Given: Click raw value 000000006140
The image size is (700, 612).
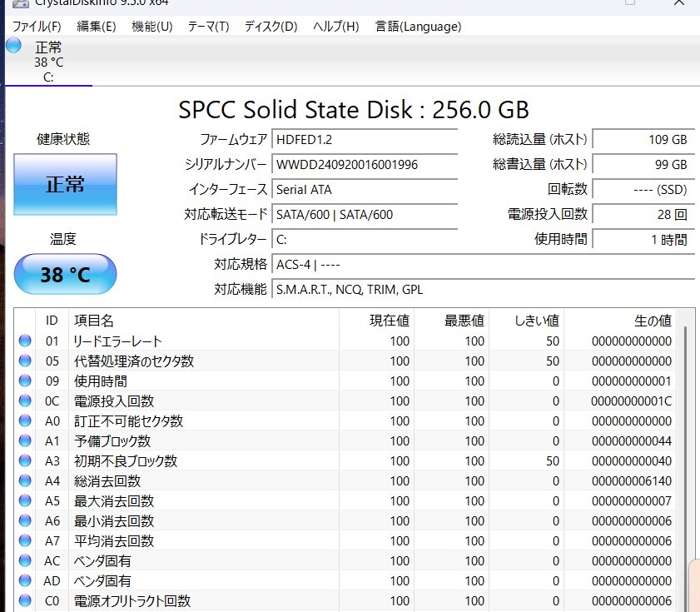Looking at the screenshot, I should coord(631,481).
